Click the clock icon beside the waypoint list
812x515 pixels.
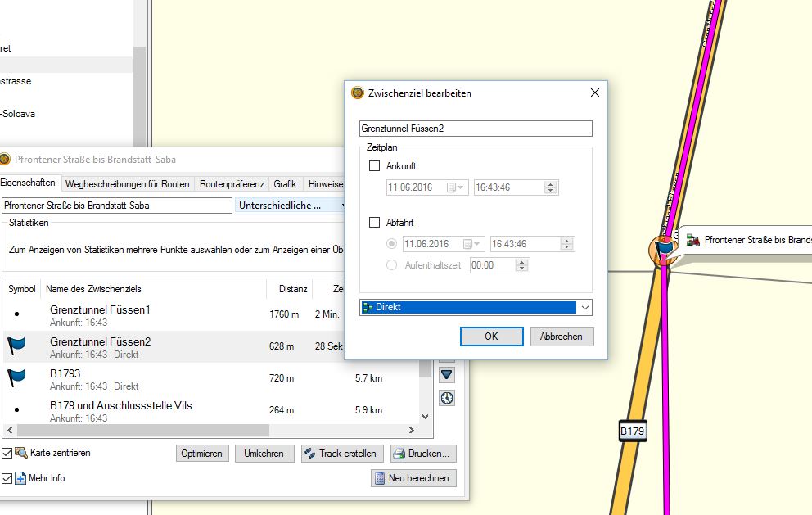click(x=447, y=398)
